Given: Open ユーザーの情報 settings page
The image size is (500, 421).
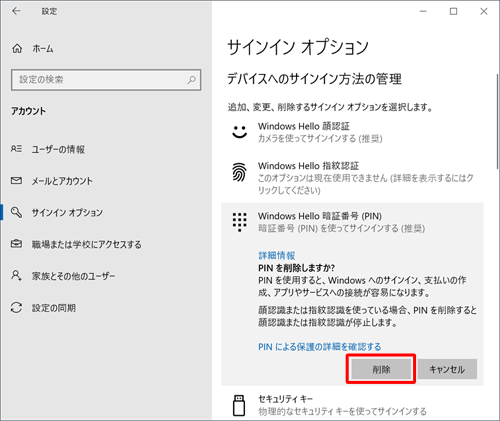Looking at the screenshot, I should [x=58, y=149].
